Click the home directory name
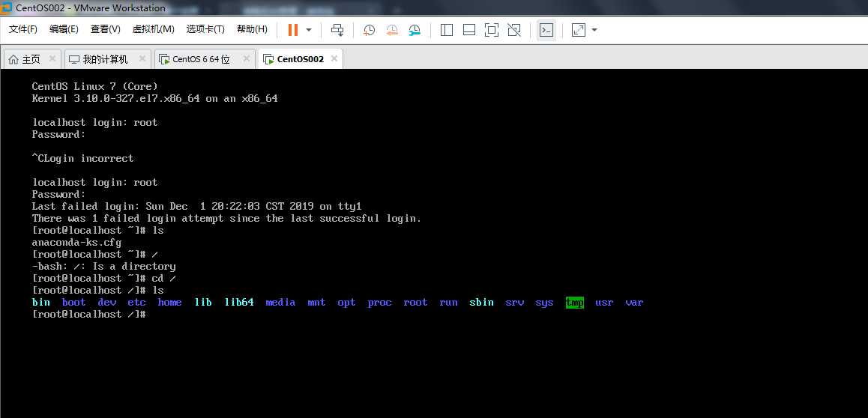The image size is (868, 418). [x=169, y=303]
